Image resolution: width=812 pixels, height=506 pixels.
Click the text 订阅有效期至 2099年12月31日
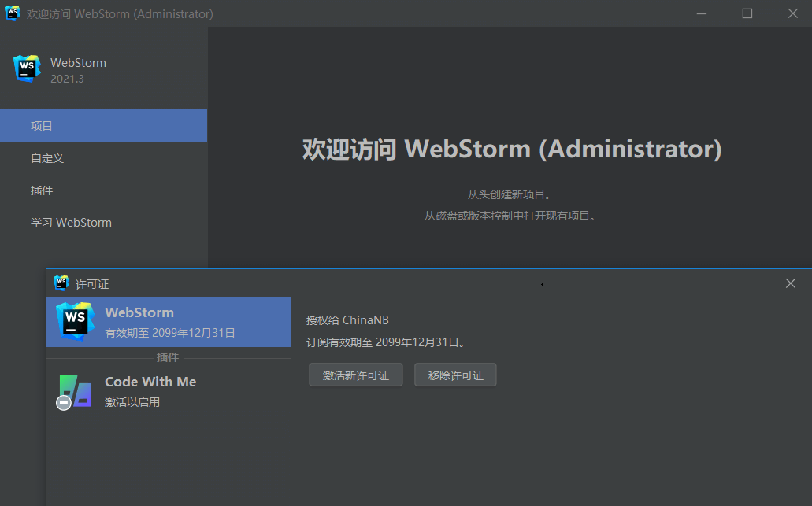(385, 342)
